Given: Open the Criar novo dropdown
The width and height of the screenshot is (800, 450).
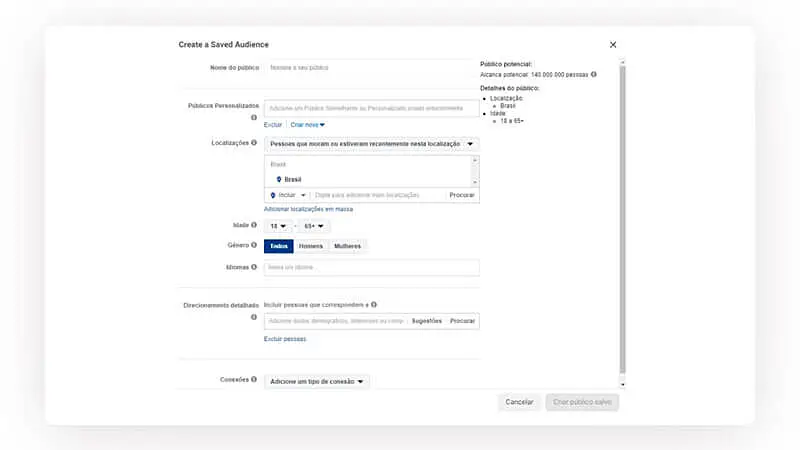Looking at the screenshot, I should point(308,124).
